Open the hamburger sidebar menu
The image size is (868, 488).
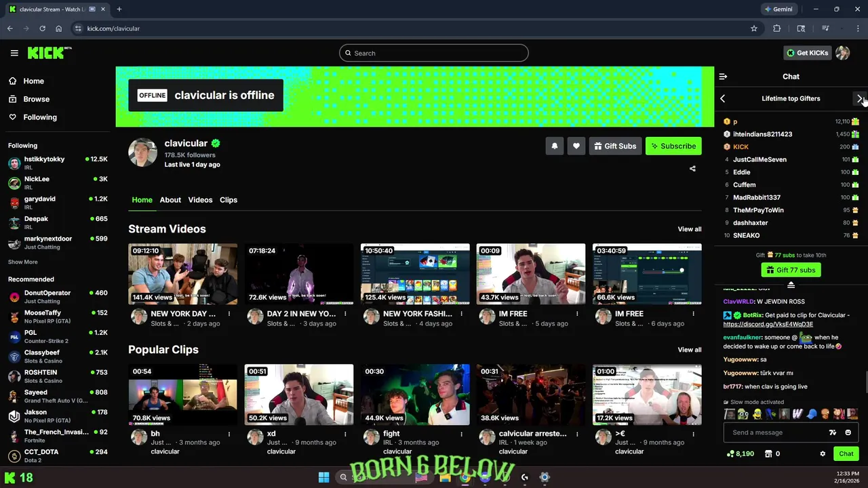[14, 53]
